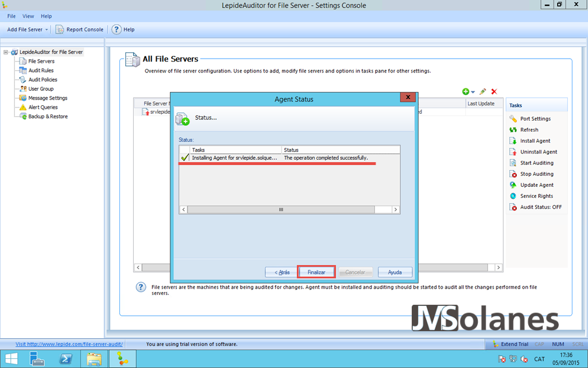Click the User Group tree icon
The image size is (588, 368).
(x=23, y=89)
